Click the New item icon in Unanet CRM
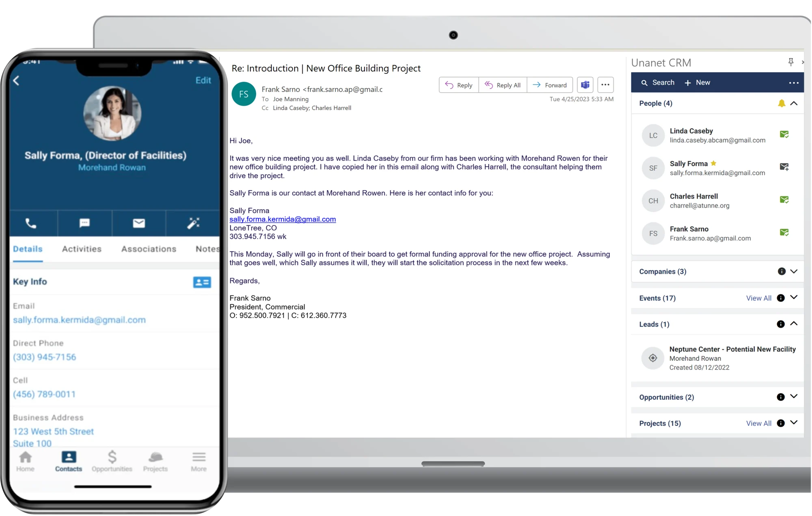 (x=688, y=82)
